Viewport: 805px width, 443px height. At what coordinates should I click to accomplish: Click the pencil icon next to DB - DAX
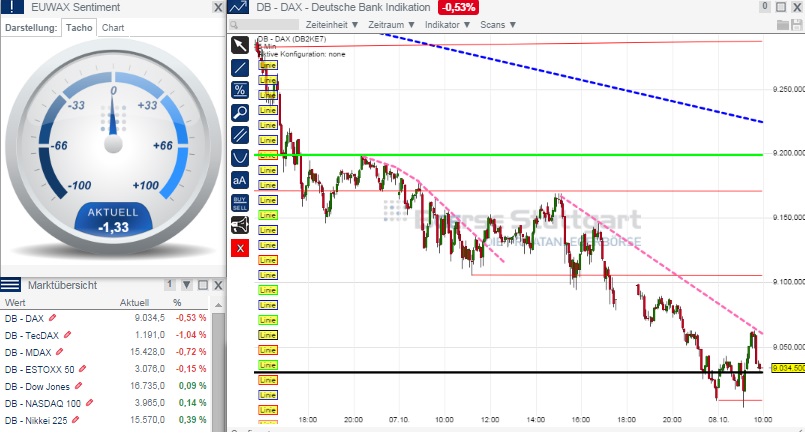point(52,318)
